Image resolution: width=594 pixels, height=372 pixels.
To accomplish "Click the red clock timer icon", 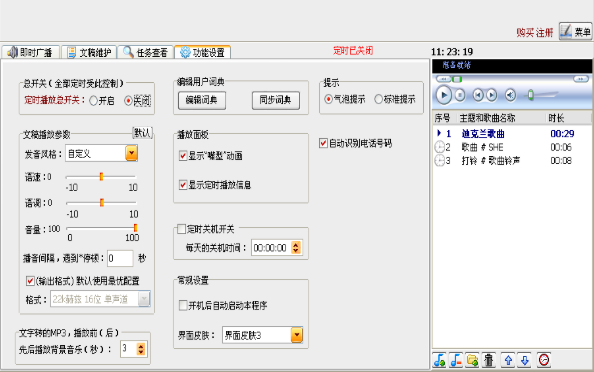I will pyautogui.click(x=544, y=360).
